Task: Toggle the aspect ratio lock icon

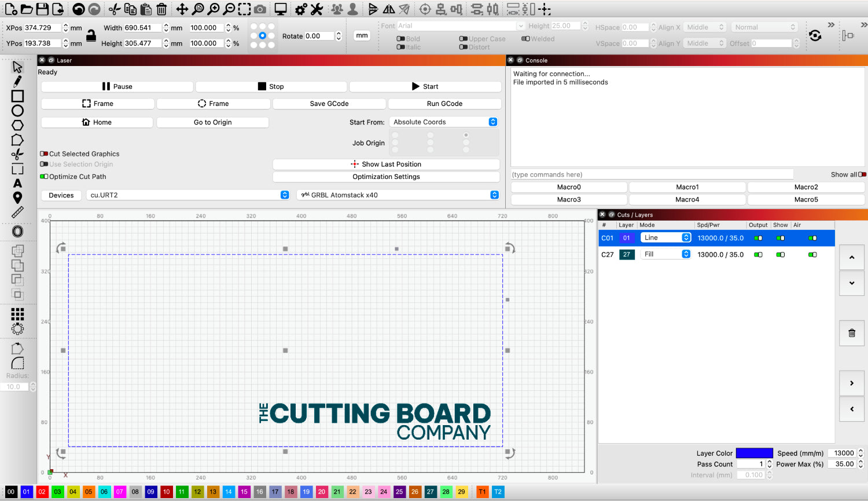Action: (91, 35)
